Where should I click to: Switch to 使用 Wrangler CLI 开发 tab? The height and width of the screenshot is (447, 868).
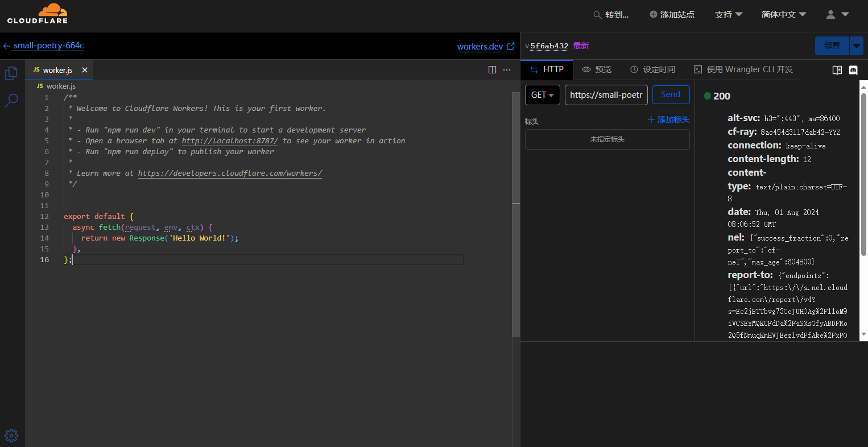[743, 69]
